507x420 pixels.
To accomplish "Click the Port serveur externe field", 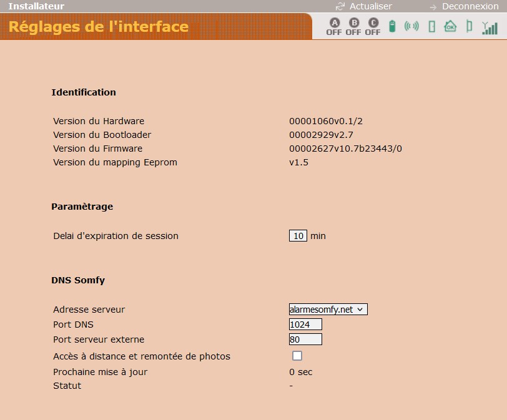I will (305, 339).
